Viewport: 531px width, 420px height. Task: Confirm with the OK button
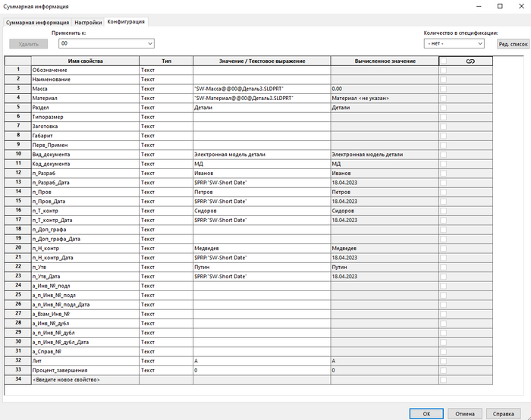coord(427,413)
